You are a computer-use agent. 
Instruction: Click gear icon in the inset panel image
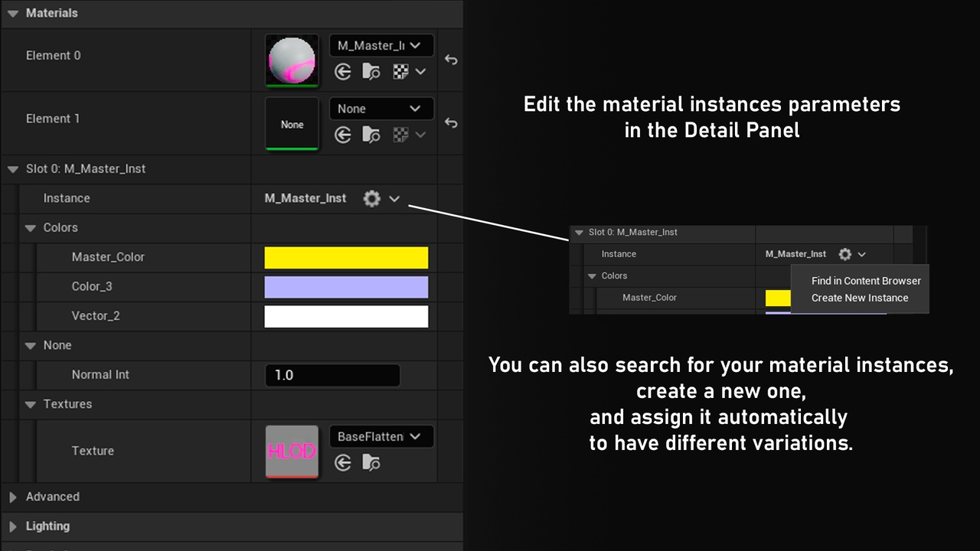pos(845,254)
